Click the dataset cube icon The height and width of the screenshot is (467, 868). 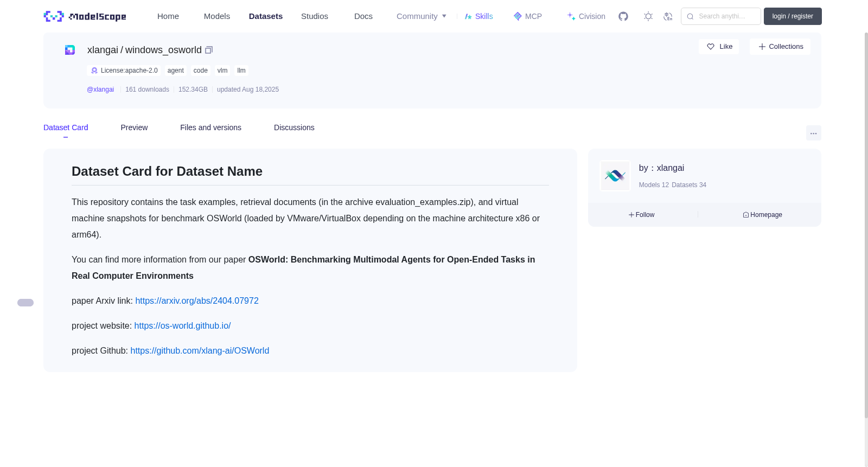(70, 50)
